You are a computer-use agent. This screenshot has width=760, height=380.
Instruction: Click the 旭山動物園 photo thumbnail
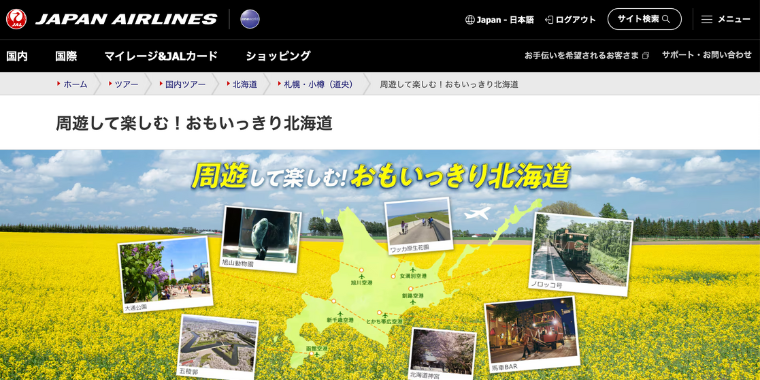click(260, 238)
